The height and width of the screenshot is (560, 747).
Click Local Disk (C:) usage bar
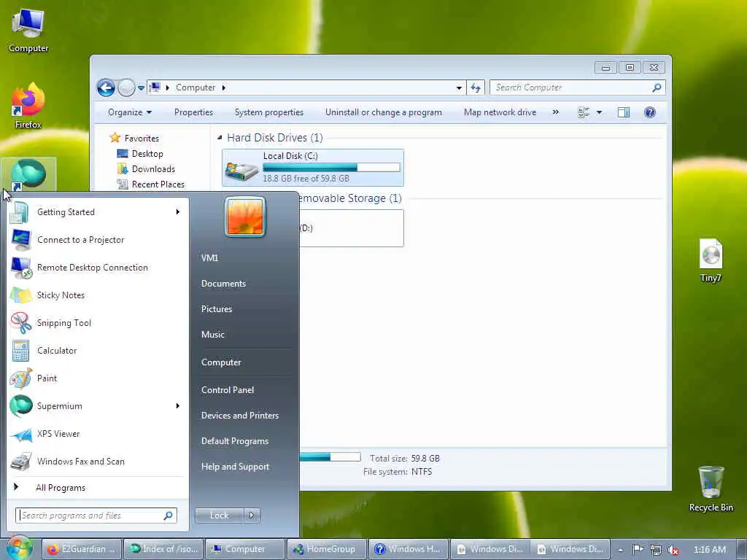coord(331,167)
